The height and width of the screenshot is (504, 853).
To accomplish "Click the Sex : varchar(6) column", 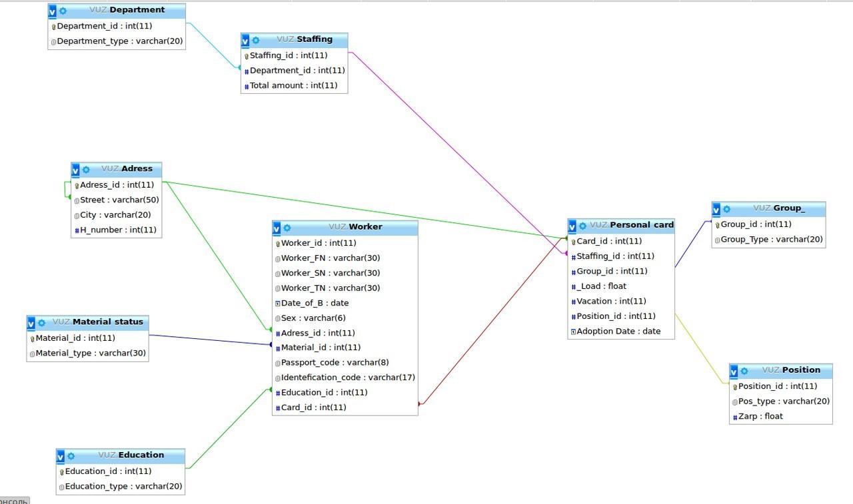I will tap(345, 318).
